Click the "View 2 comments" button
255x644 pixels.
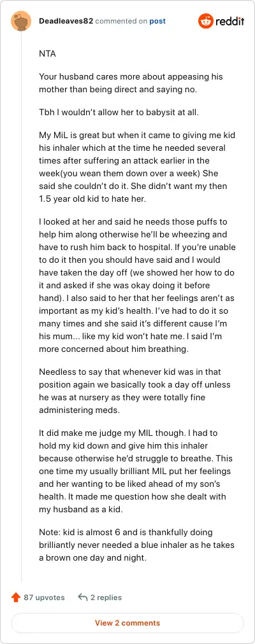click(127, 623)
